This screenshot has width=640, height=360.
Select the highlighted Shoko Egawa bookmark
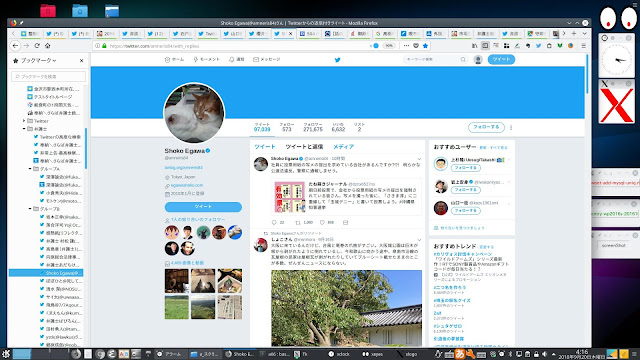point(46,273)
